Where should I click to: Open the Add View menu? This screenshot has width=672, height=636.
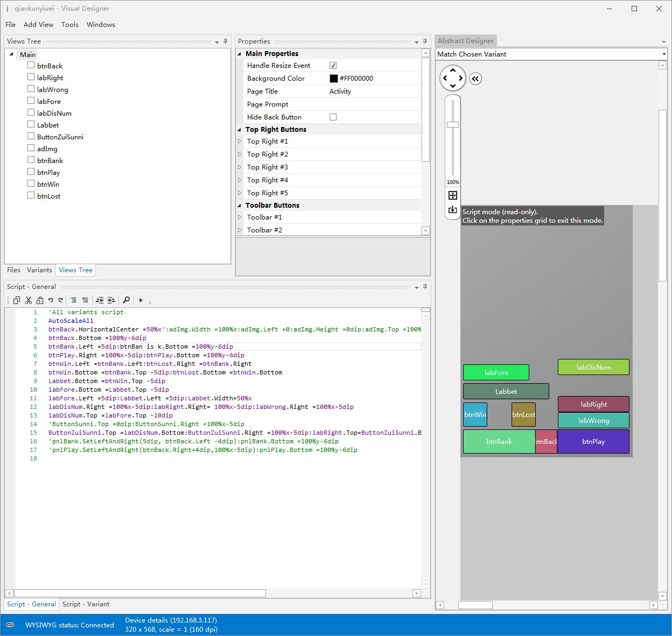tap(38, 24)
